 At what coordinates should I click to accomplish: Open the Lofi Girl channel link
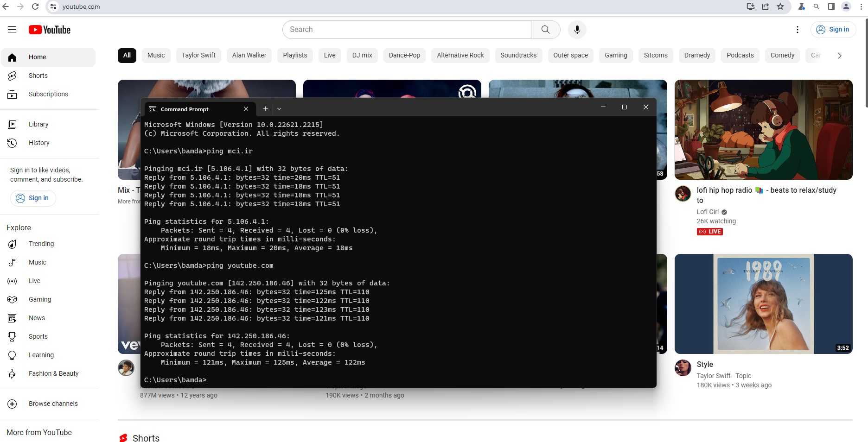(x=708, y=212)
